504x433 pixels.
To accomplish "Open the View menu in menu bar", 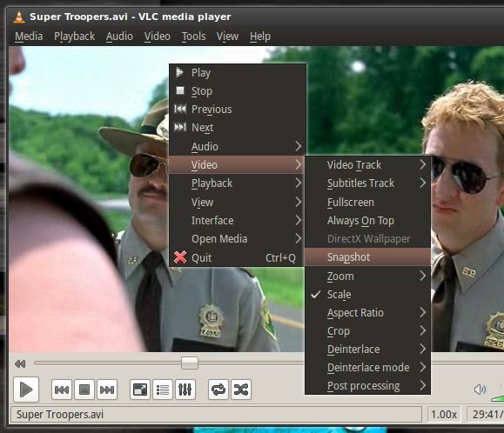I will pos(227,37).
